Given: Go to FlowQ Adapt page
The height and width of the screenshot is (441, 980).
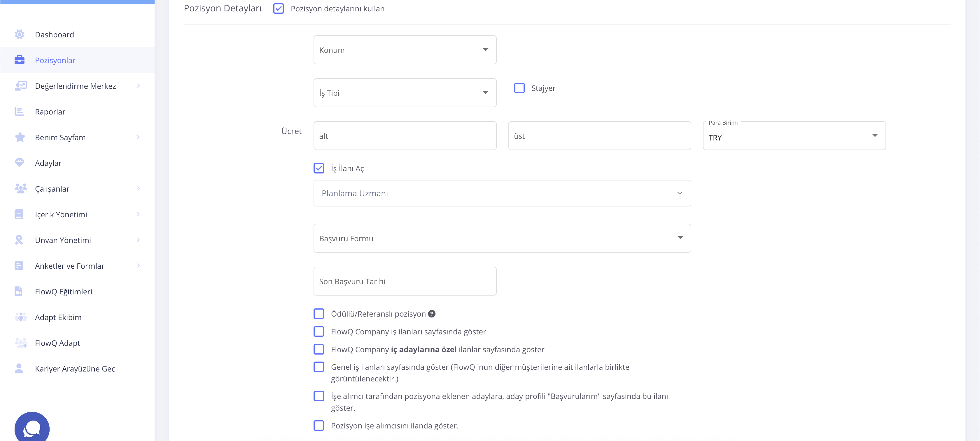Looking at the screenshot, I should [57, 343].
